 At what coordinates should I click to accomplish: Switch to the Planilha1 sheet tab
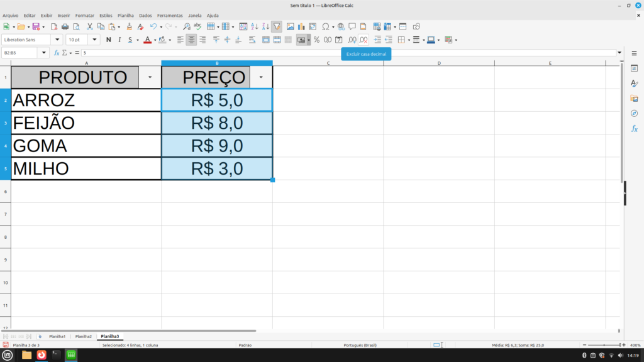[x=57, y=336]
